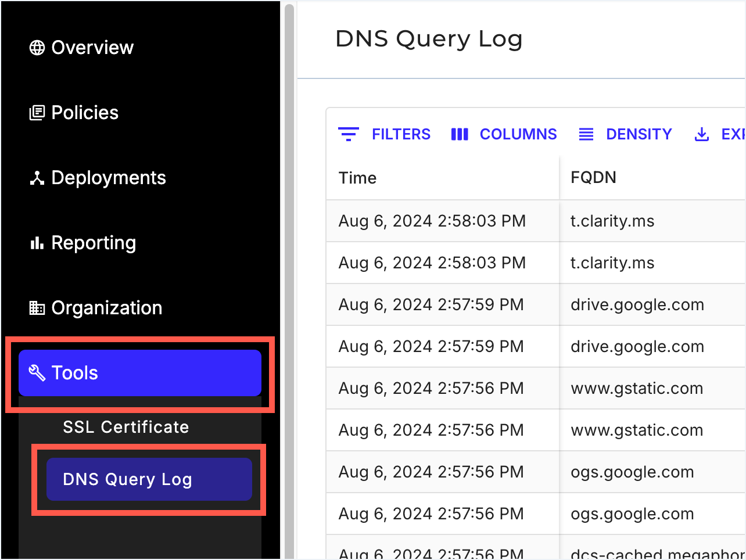Sort by the Time column header
This screenshot has width=746, height=560.
[x=358, y=178]
